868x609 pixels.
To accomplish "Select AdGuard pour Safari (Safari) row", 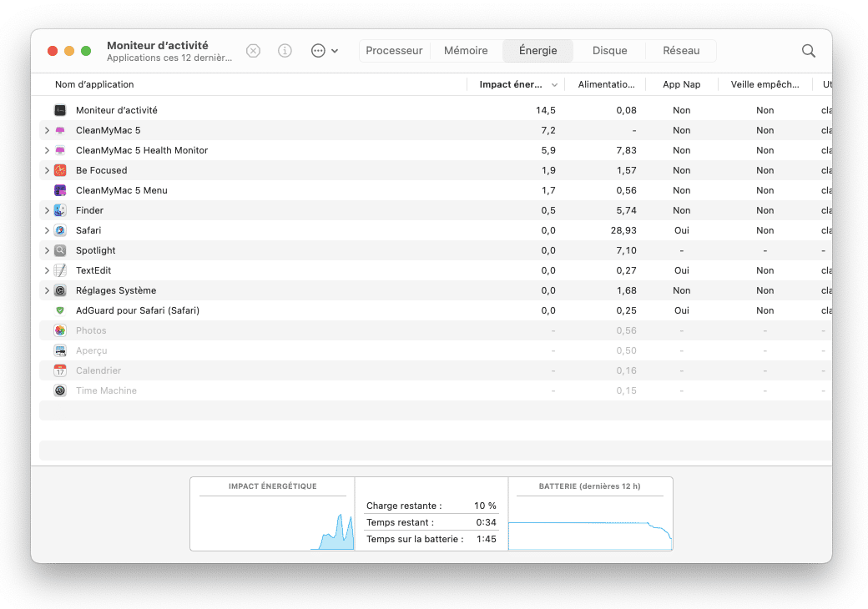I will point(436,310).
